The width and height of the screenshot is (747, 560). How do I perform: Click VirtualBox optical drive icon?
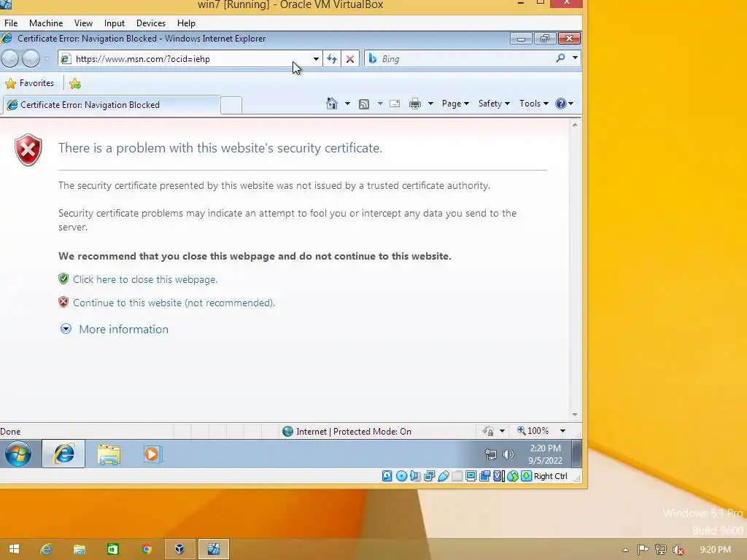tap(402, 475)
